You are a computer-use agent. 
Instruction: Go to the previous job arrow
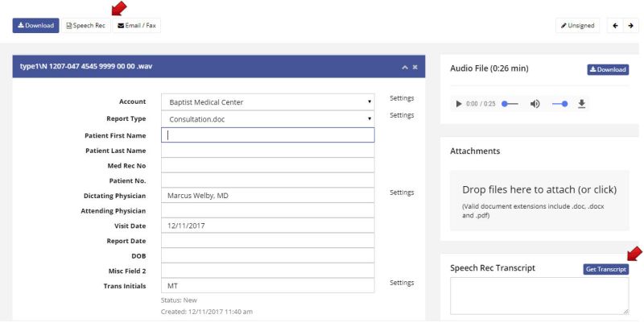tap(615, 26)
